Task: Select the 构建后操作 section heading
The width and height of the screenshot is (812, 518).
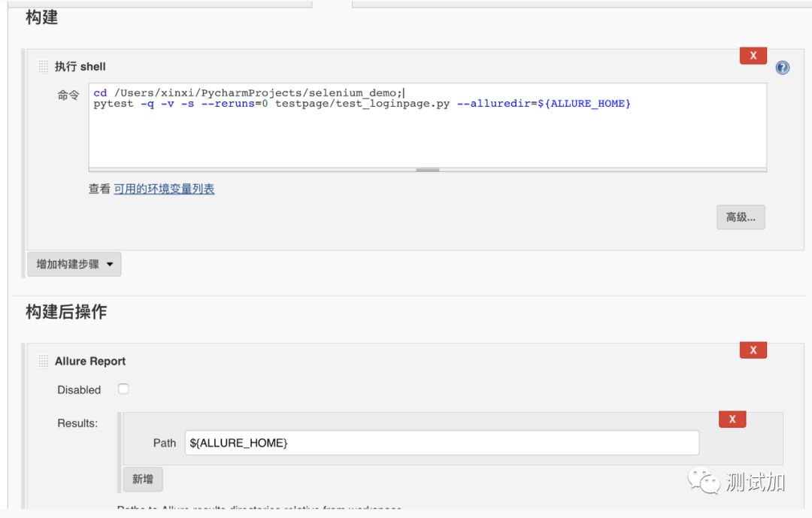Action: point(65,312)
